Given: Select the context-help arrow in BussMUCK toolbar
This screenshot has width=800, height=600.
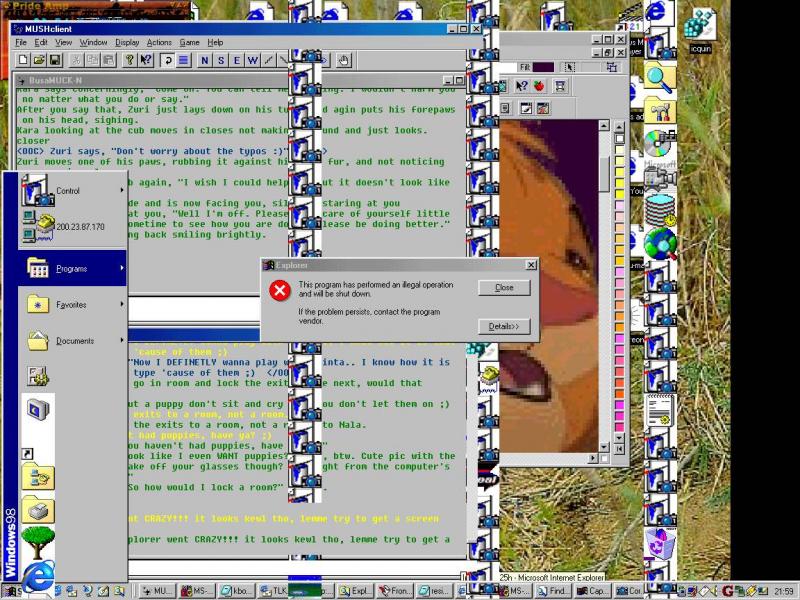Looking at the screenshot, I should click(x=520, y=84).
